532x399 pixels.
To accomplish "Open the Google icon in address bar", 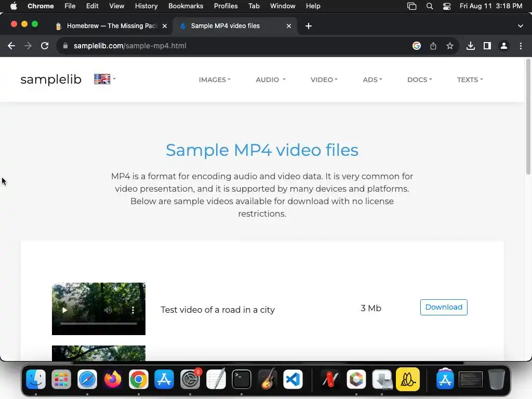I will coord(416,46).
